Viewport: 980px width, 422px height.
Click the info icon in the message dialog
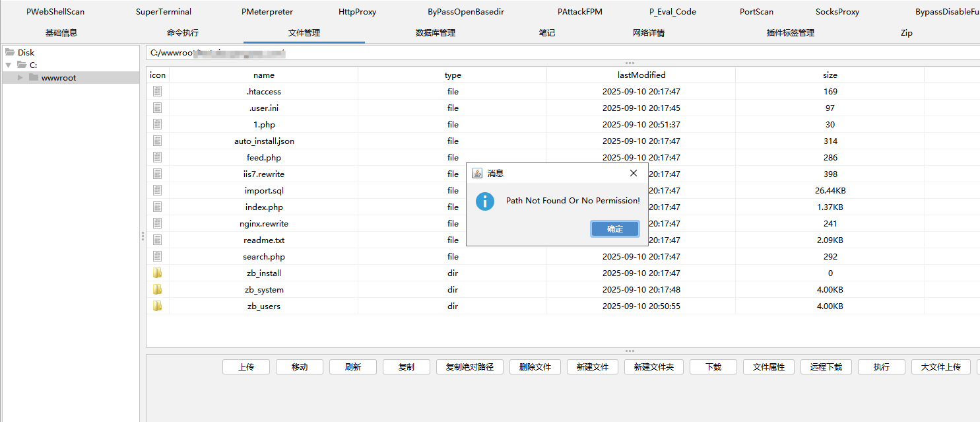coord(485,201)
